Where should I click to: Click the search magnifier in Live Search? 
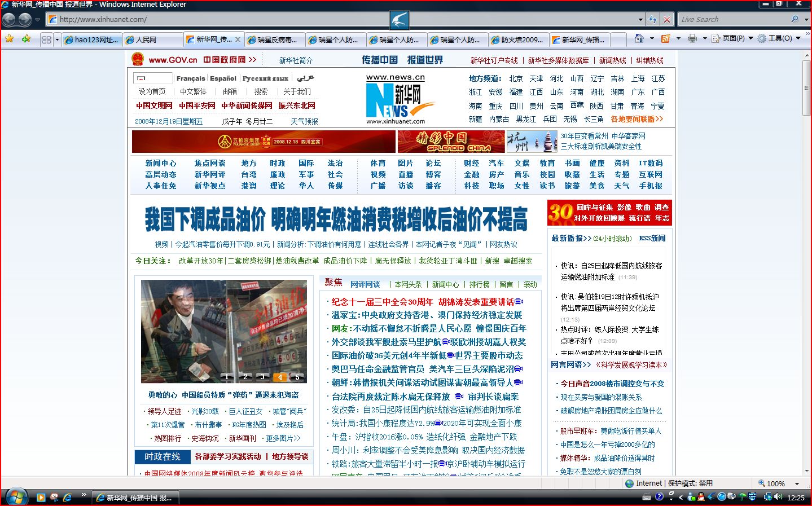[x=795, y=19]
